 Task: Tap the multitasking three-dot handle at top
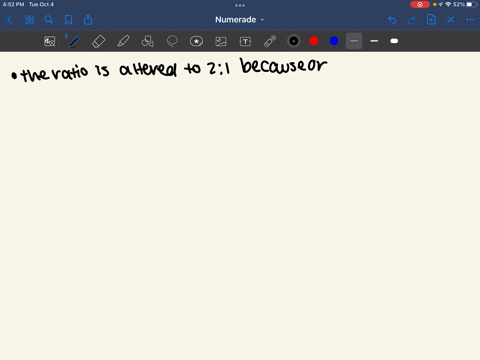click(x=240, y=5)
